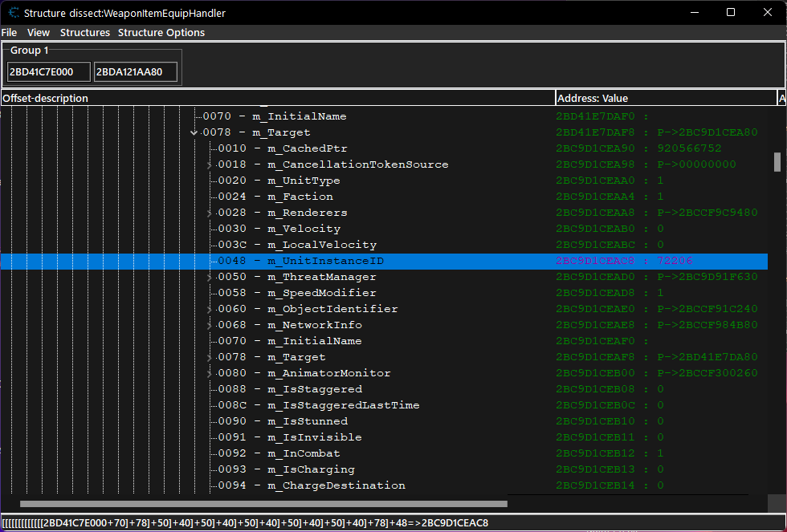This screenshot has width=787, height=532.
Task: Open the Structure Options menu
Action: pos(161,33)
